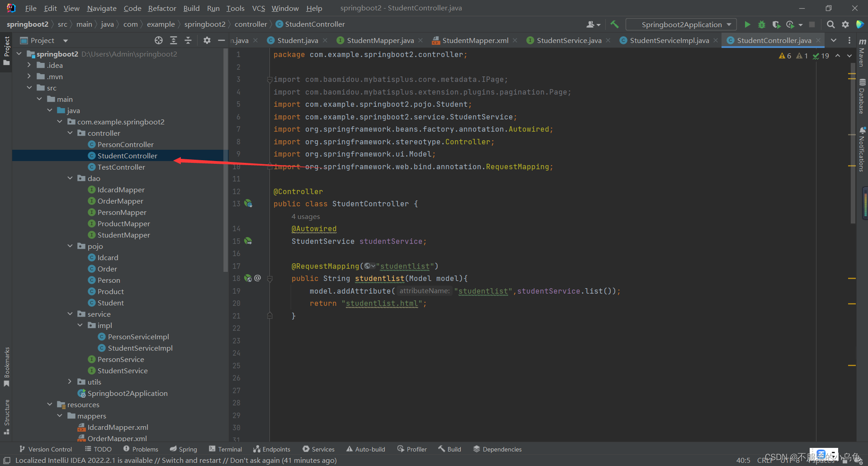Click the controller breadcrumb in navigation bar
The width and height of the screenshot is (868, 466).
coord(250,24)
